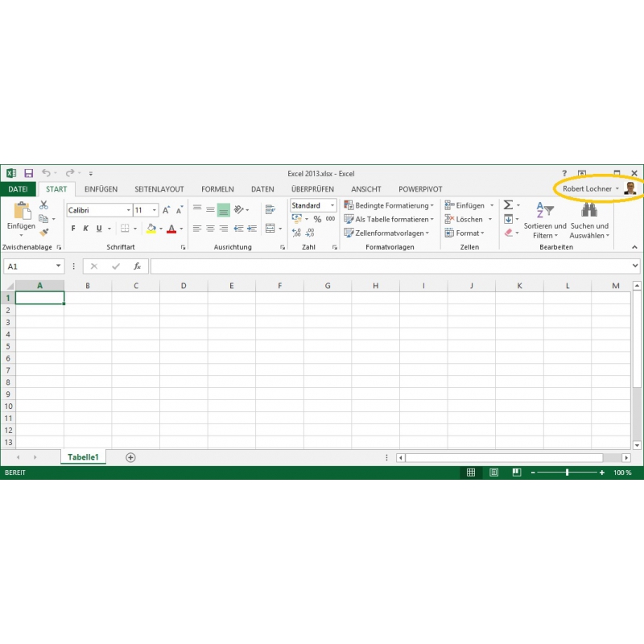Expand the Standard number format dropdown
This screenshot has width=644, height=644.
[332, 206]
